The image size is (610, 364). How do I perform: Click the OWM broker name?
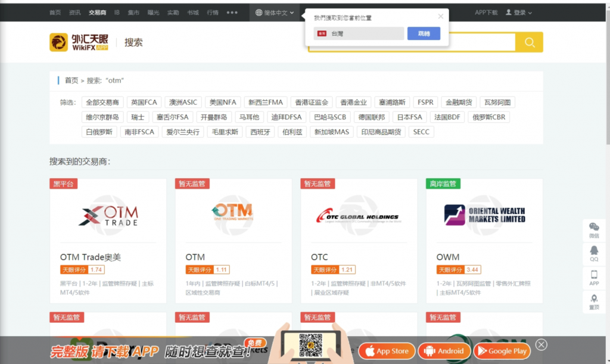pos(448,257)
